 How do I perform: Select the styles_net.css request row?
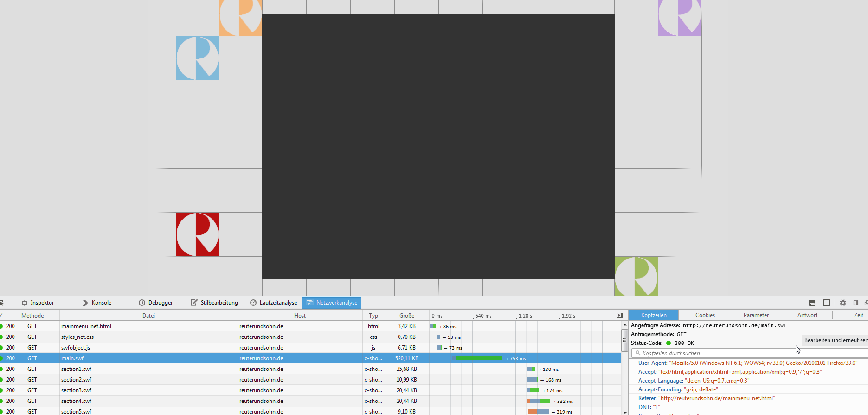tap(310, 337)
